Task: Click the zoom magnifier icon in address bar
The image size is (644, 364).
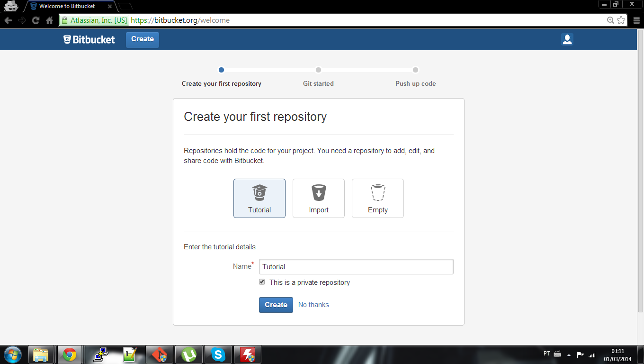Action: tap(611, 20)
